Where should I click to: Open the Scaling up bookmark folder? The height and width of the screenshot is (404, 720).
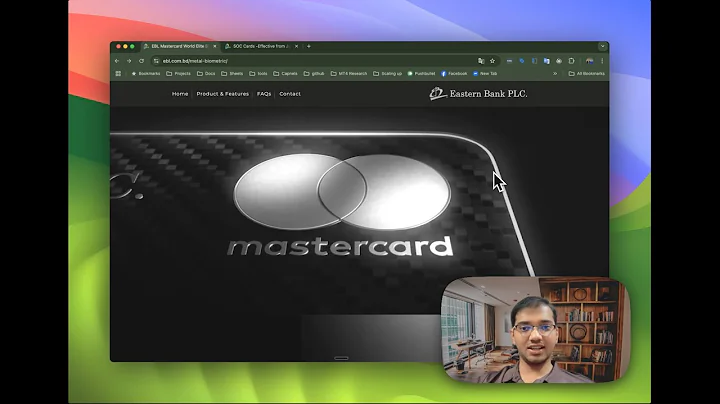[387, 73]
